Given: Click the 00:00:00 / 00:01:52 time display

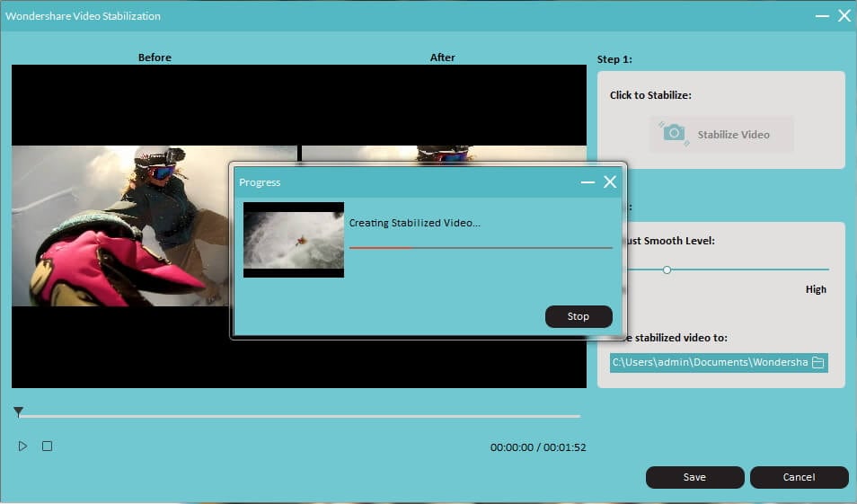Looking at the screenshot, I should pyautogui.click(x=538, y=447).
